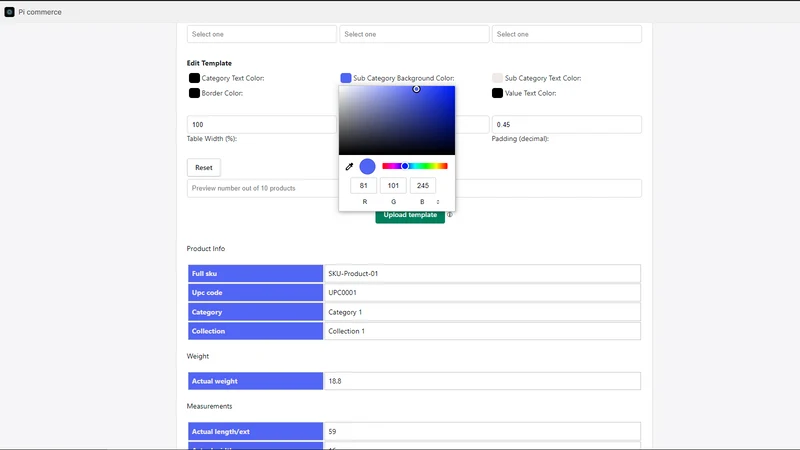Viewport: 800px width, 450px height.
Task: Click the Actual length/ext header cell
Action: 255,432
